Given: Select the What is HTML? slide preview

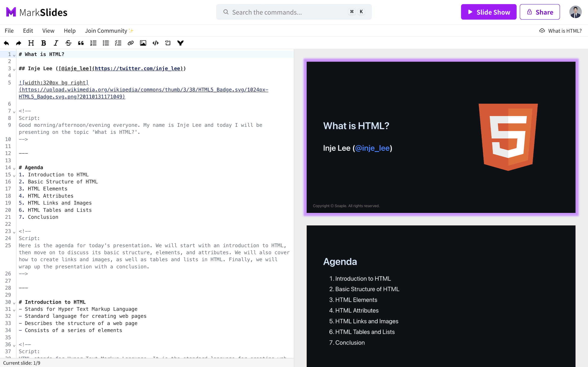Looking at the screenshot, I should 441,137.
